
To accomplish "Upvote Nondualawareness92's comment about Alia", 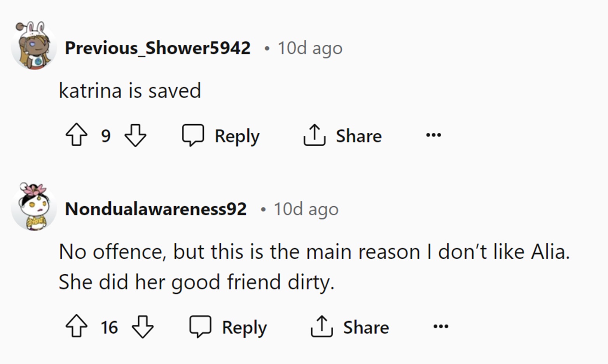I will (77, 326).
